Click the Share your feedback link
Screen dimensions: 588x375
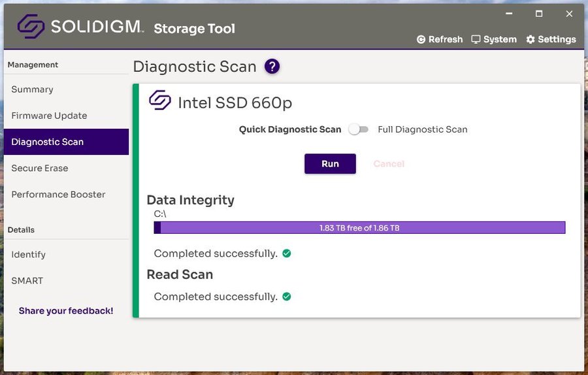click(66, 311)
